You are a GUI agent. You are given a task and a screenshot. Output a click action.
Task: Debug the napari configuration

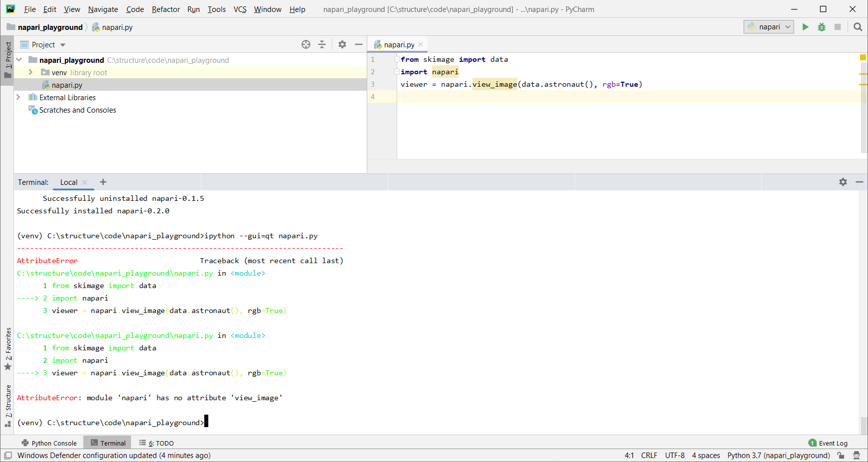tap(822, 27)
